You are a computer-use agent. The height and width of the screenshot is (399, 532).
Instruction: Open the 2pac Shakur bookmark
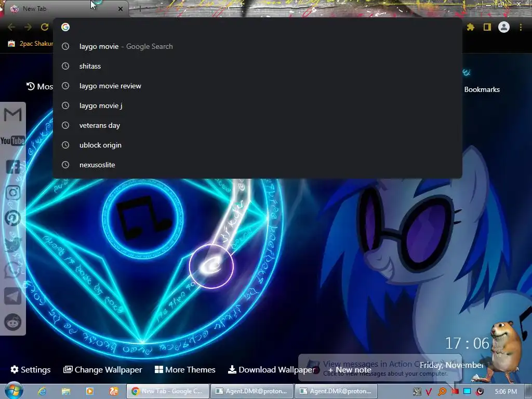(31, 44)
